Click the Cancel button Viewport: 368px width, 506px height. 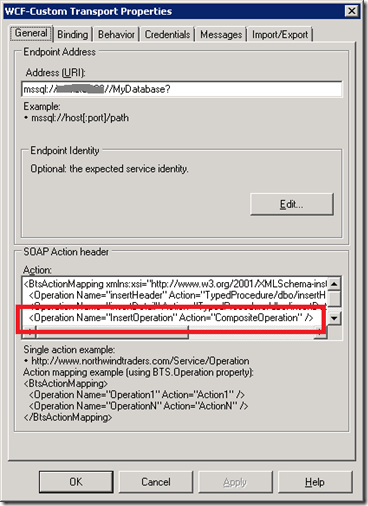156,482
